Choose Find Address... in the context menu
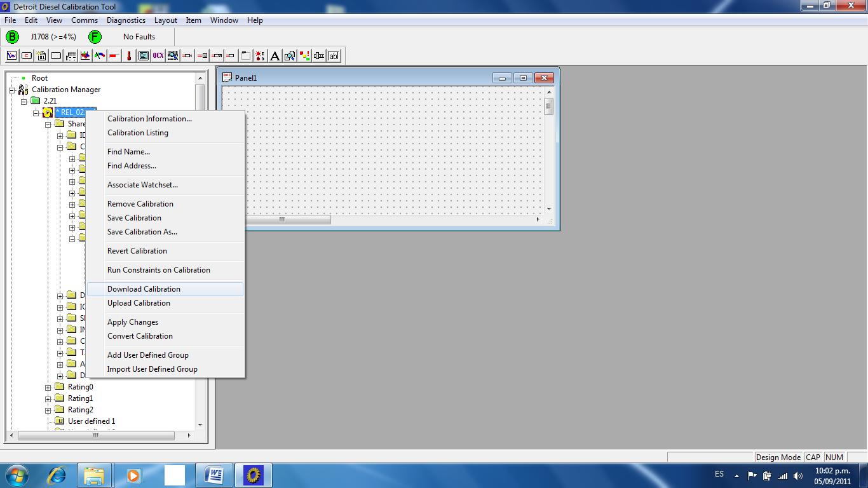 (165, 166)
